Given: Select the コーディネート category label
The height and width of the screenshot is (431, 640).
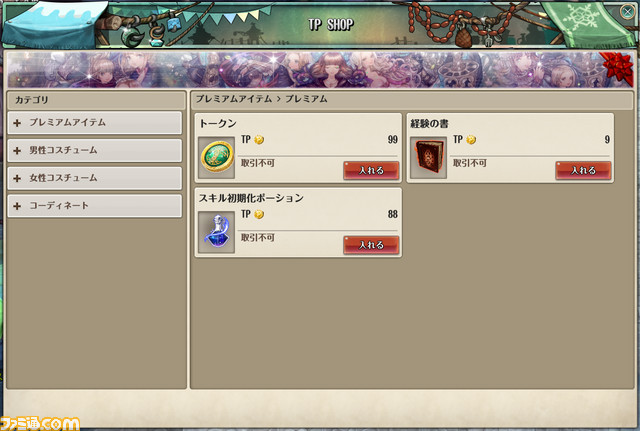Looking at the screenshot, I should [x=59, y=206].
